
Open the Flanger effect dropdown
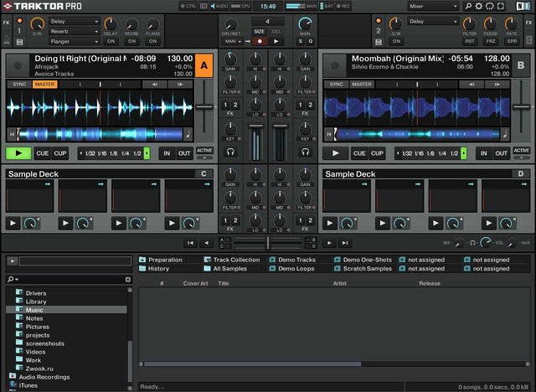point(75,42)
